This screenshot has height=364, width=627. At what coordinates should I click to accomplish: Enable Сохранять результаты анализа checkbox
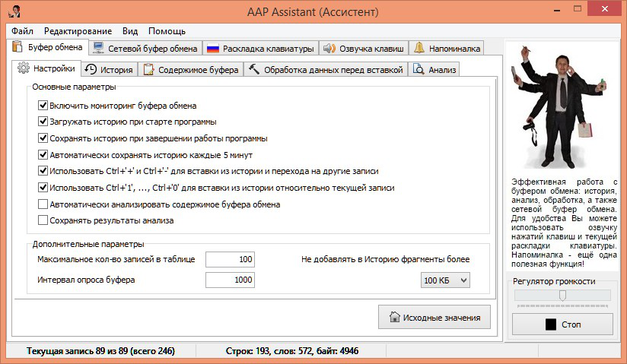pos(43,220)
